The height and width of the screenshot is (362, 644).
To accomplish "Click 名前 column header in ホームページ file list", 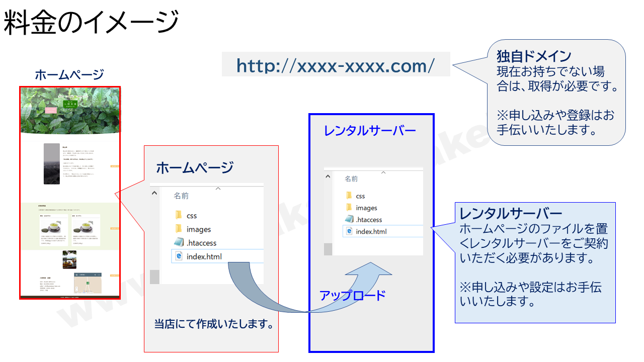I will pyautogui.click(x=181, y=196).
